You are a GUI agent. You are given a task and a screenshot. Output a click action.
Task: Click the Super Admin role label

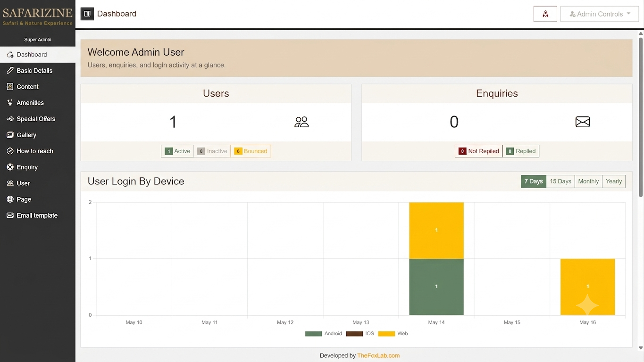38,40
